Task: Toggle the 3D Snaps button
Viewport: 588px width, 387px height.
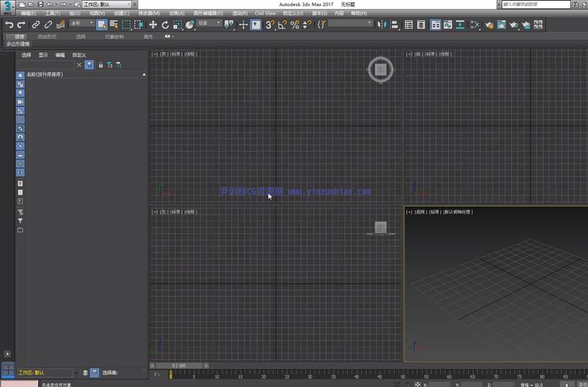Action: [x=270, y=25]
